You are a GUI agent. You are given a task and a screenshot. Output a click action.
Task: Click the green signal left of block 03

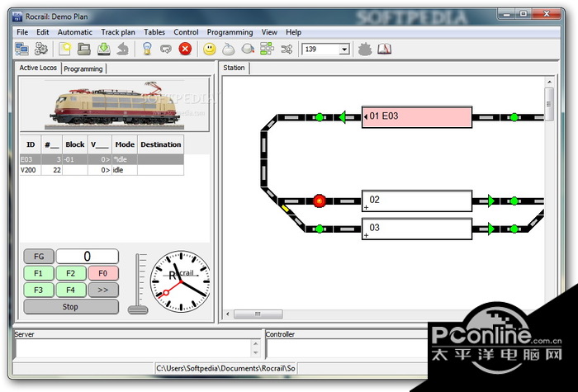click(320, 229)
